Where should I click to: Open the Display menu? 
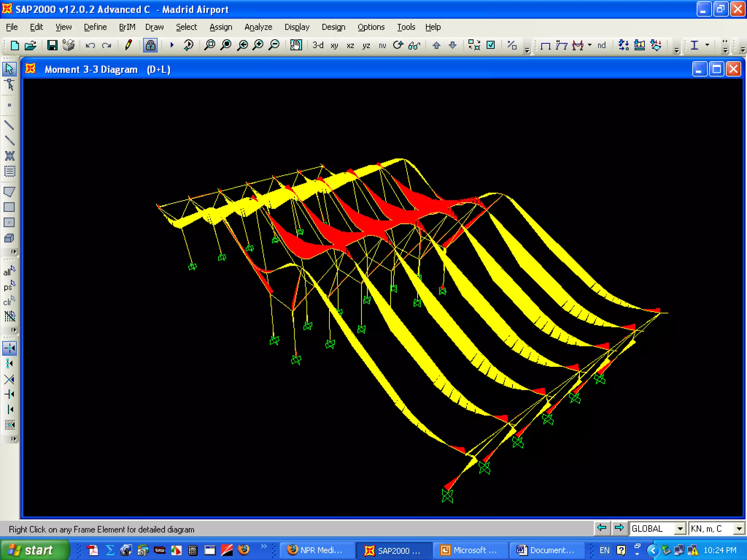(x=297, y=27)
